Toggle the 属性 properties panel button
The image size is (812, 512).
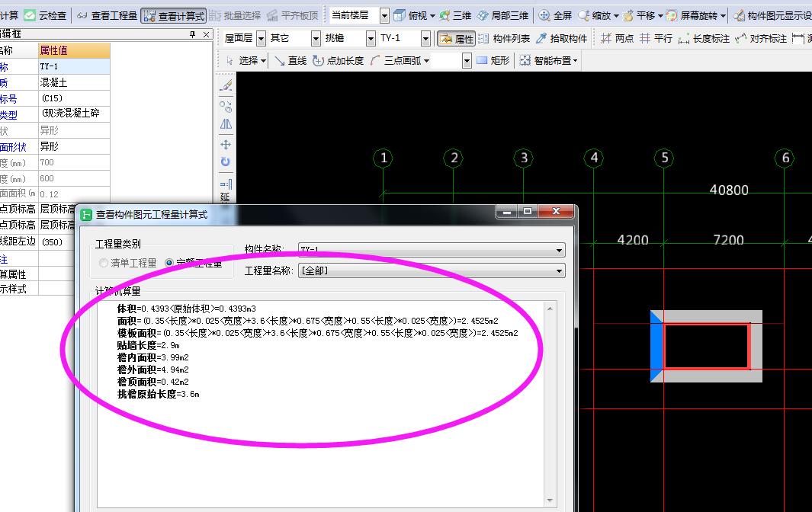pos(456,38)
